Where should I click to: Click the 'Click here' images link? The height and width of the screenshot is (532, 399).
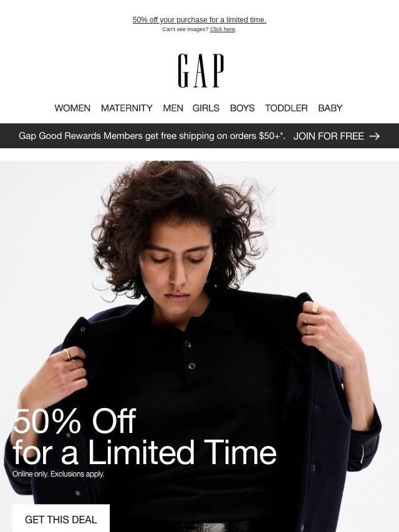(223, 29)
